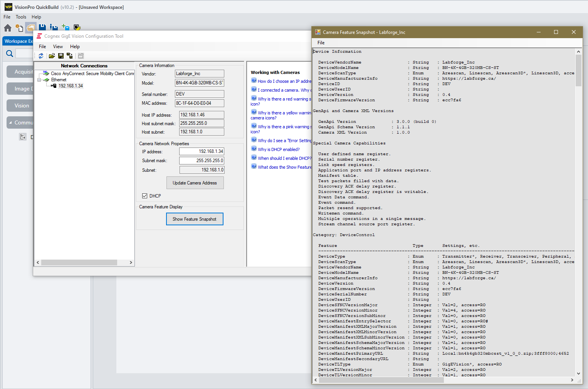Click the workspace search magnifier icon

10,54
